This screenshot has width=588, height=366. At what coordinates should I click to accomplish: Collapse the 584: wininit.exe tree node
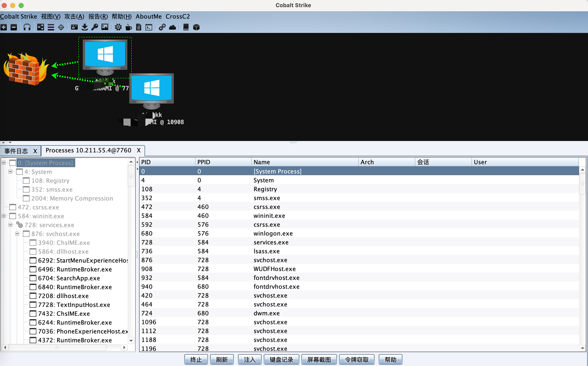click(4, 216)
